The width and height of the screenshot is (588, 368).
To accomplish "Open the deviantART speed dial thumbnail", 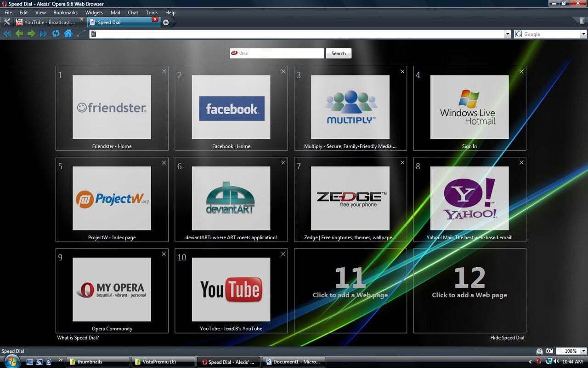I will click(x=231, y=198).
